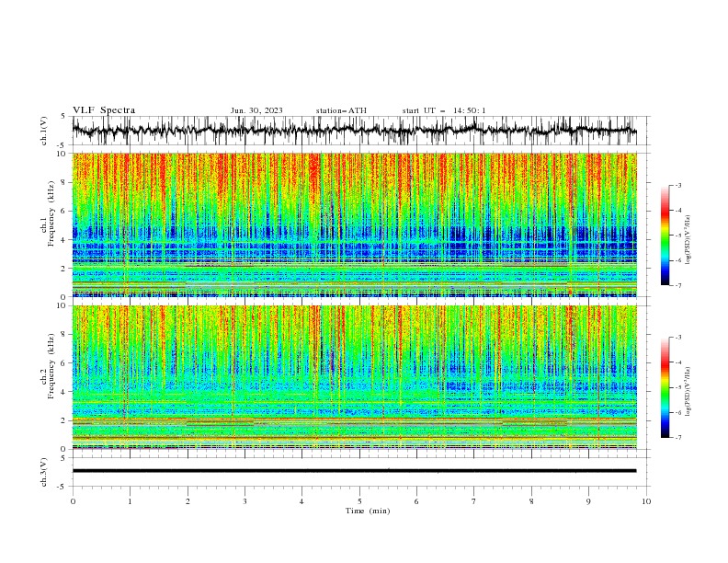Click time axis tick label "6"
Viewport: 728px width, 563px height.
(x=416, y=501)
